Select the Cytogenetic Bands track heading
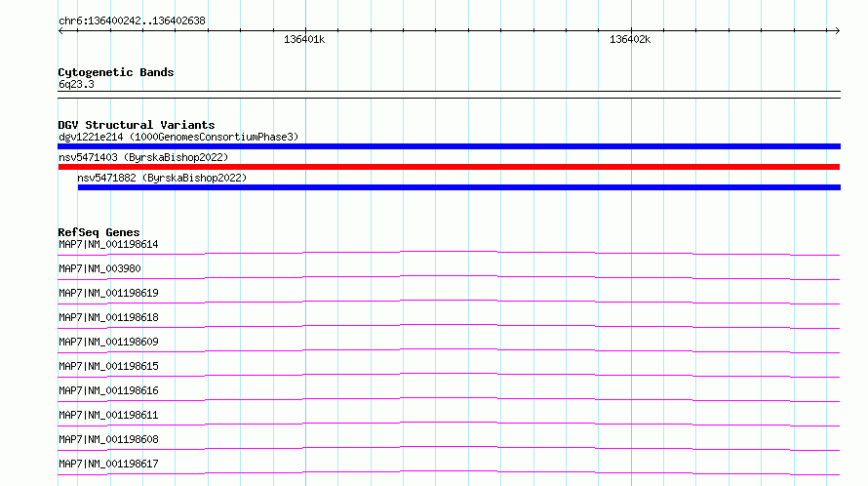 tap(116, 72)
